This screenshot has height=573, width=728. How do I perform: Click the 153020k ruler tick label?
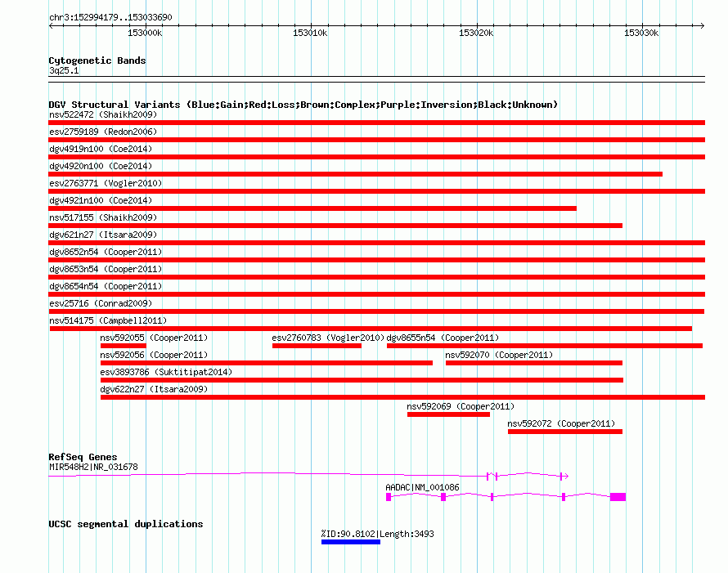tap(476, 33)
